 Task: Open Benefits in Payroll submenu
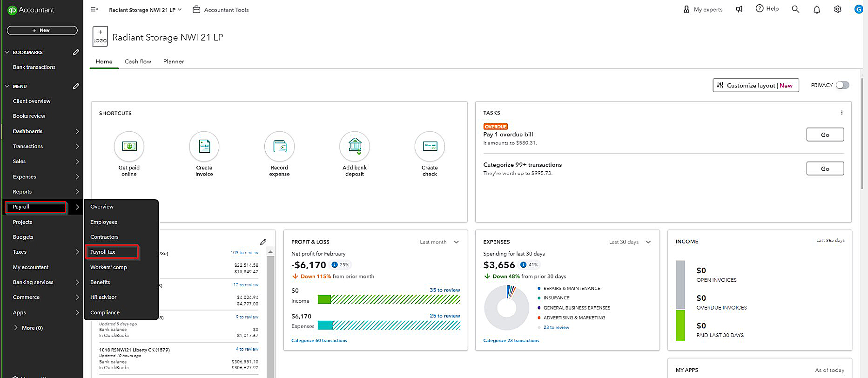(x=100, y=282)
